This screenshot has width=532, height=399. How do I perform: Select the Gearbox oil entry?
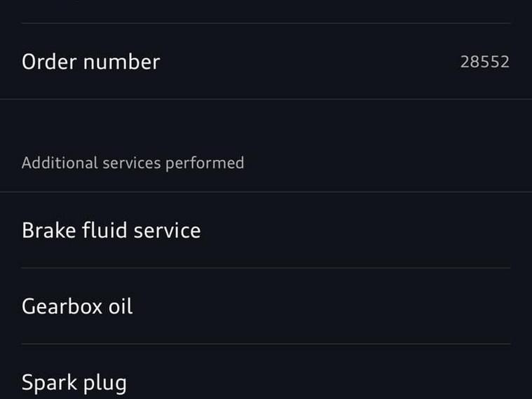[x=77, y=306]
